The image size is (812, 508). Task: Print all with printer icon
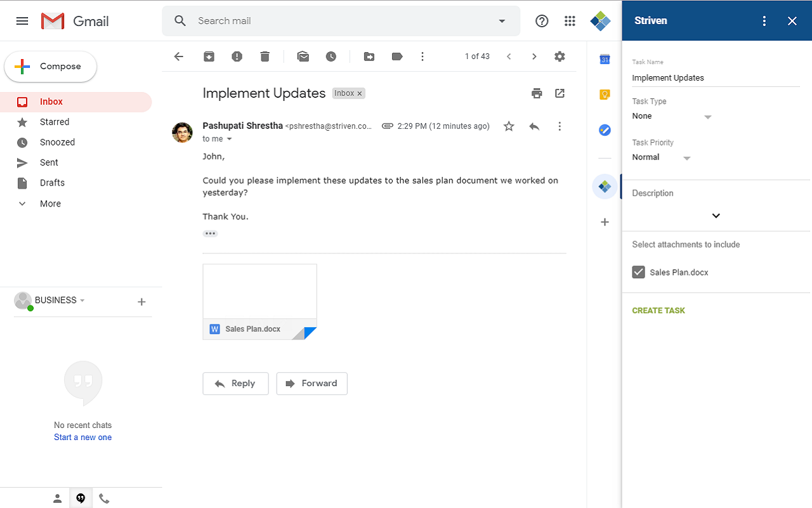pos(537,93)
